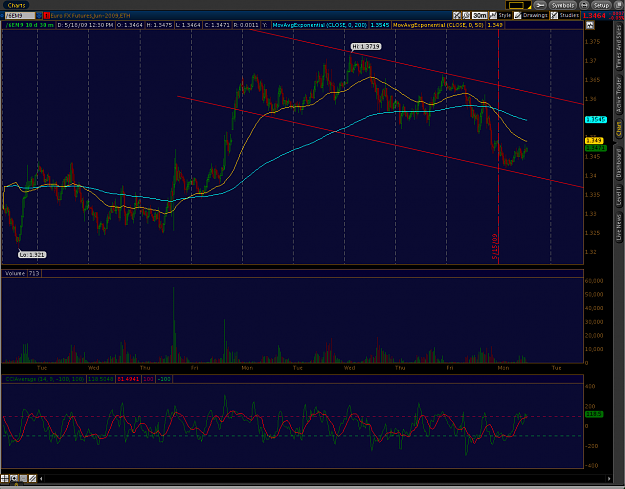
Task: Click the print icon button
Action: [584, 5]
